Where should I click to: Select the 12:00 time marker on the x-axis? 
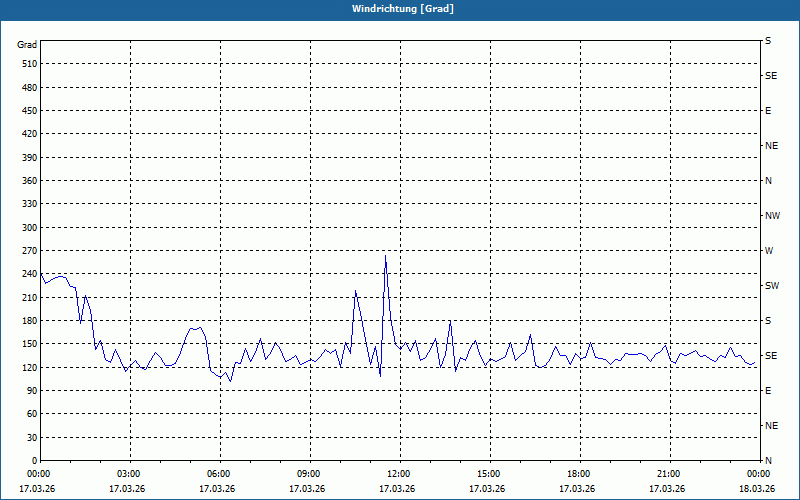click(399, 474)
